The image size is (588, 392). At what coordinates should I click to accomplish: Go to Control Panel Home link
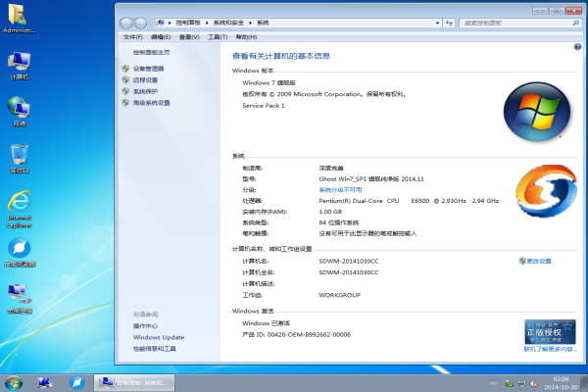point(151,53)
